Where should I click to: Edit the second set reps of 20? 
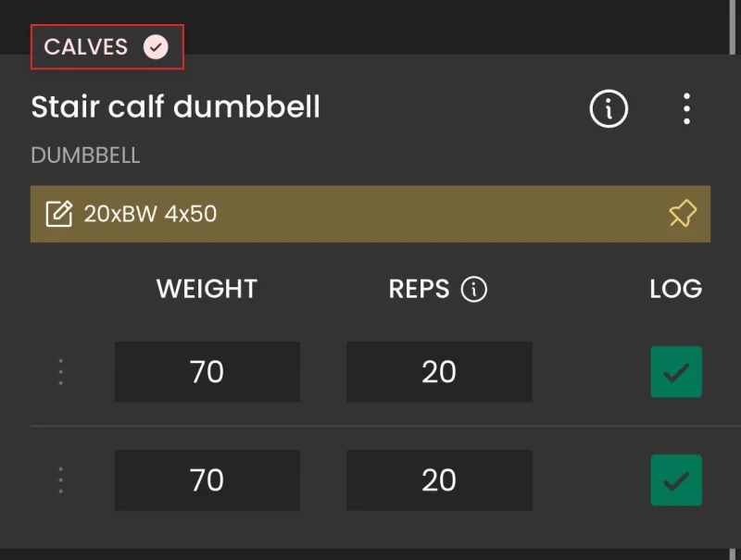[439, 480]
